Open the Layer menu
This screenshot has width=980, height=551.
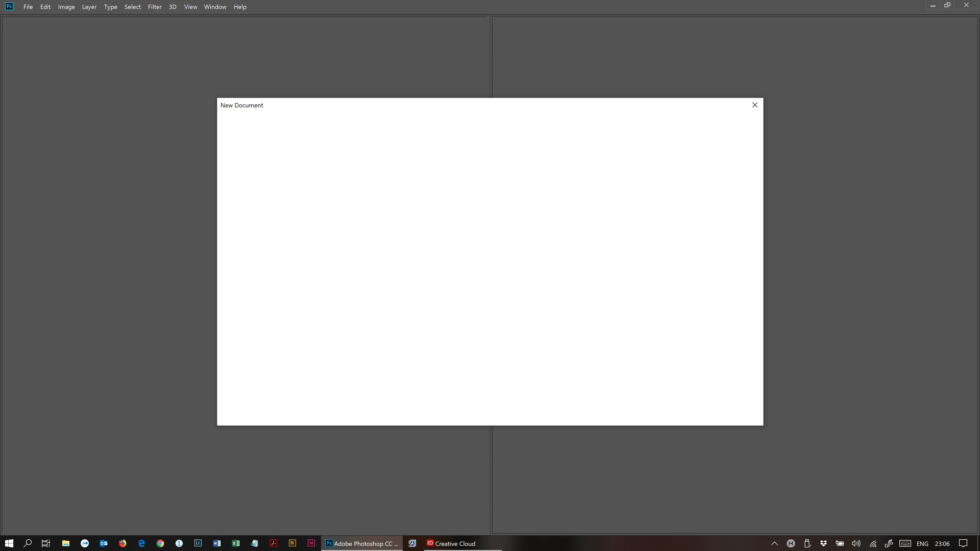point(89,7)
